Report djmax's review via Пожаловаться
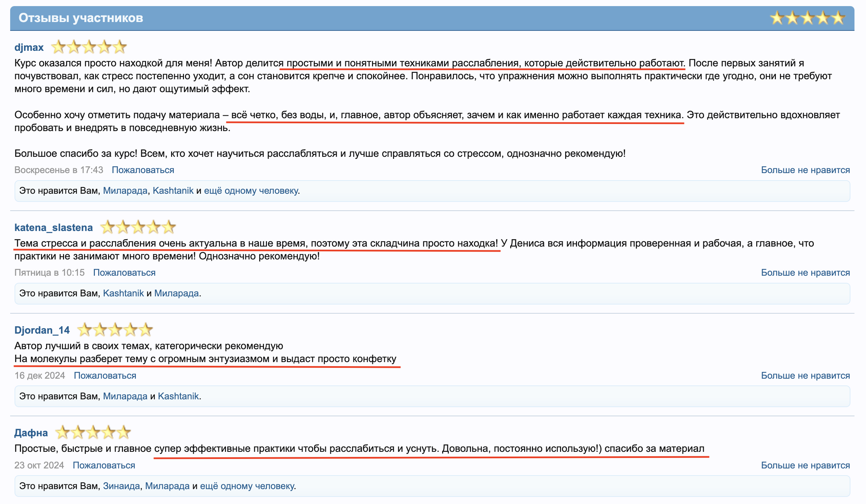Screen dimensions: 866x504 tap(143, 170)
